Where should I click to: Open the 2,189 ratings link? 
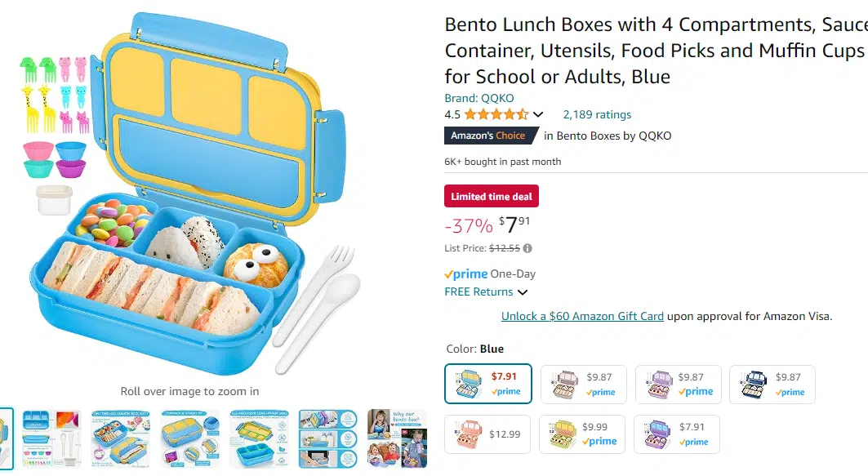click(x=597, y=114)
